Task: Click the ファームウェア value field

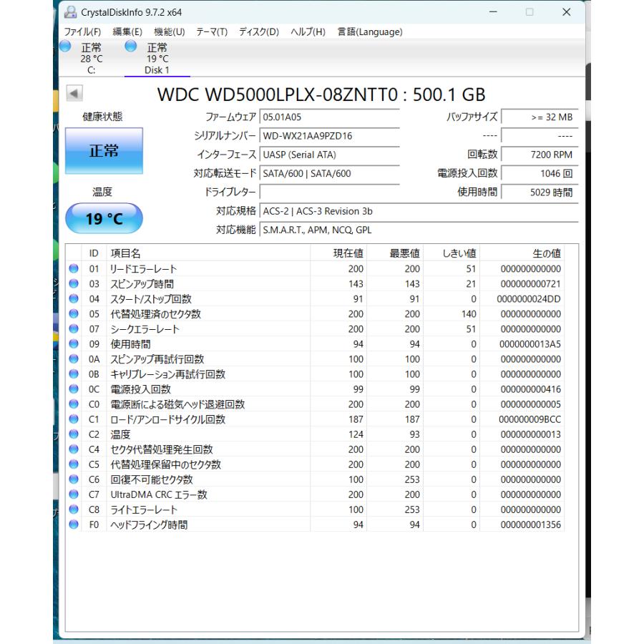Action: click(x=329, y=117)
